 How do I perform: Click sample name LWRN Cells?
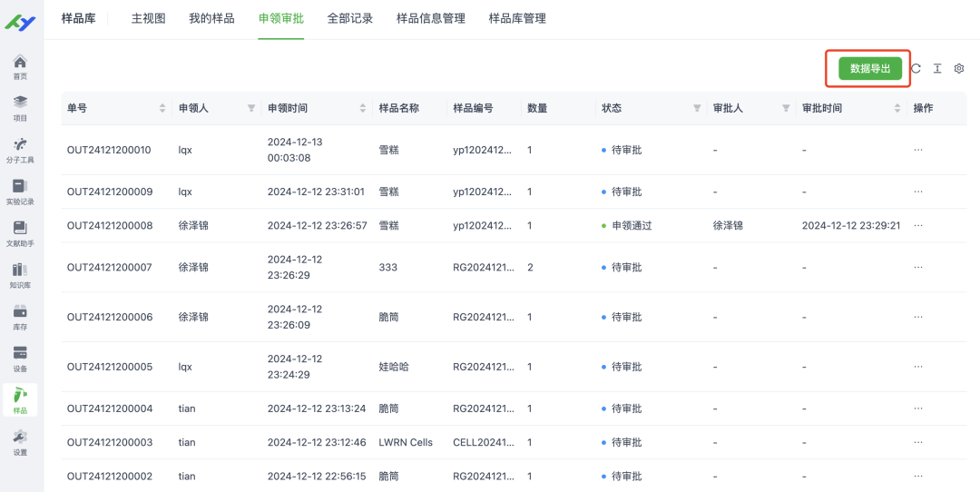(x=405, y=443)
